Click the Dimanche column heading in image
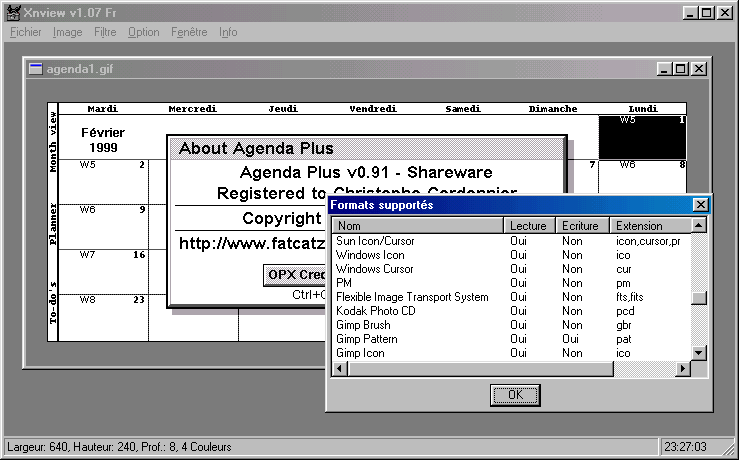 [x=553, y=109]
